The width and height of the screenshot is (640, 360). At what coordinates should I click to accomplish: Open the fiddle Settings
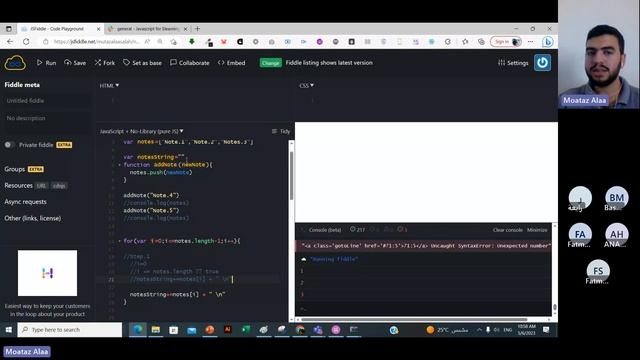point(513,63)
